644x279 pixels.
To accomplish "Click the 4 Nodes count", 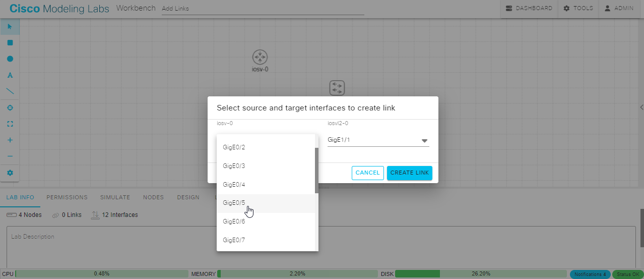I will (x=24, y=215).
